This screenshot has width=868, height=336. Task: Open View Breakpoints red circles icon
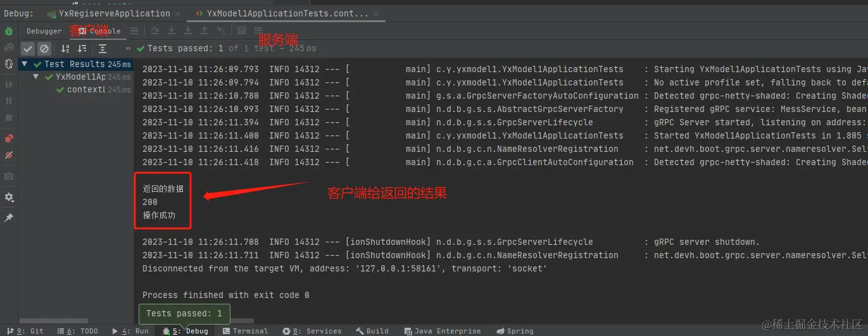pos(9,139)
